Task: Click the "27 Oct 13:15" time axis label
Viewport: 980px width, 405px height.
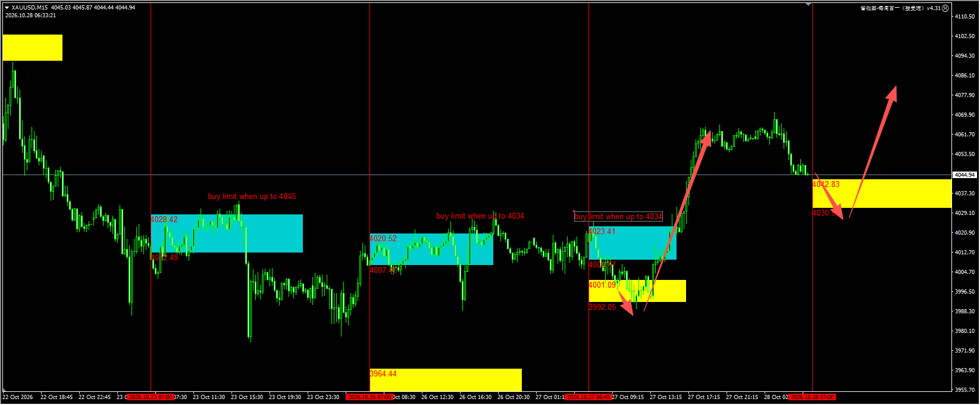Action: (666, 397)
